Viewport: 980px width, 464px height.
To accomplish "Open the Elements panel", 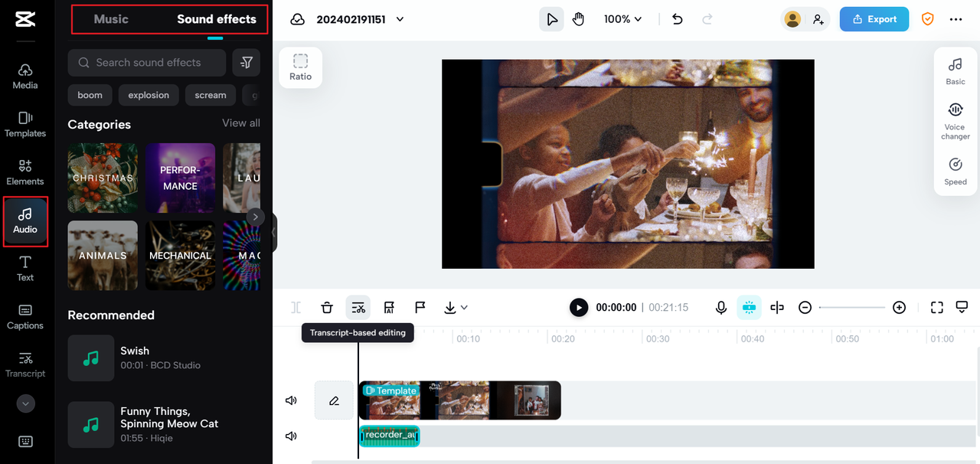I will [24, 172].
